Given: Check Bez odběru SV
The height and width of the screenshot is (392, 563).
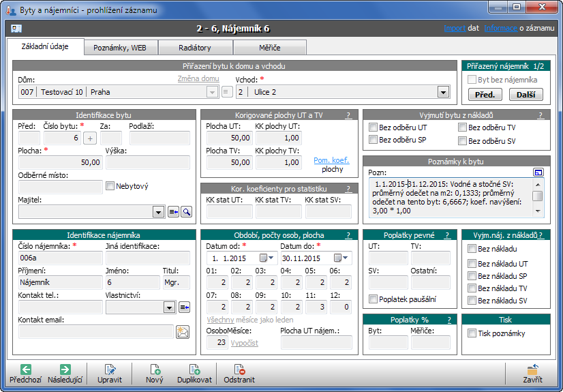Looking at the screenshot, I should click(462, 140).
